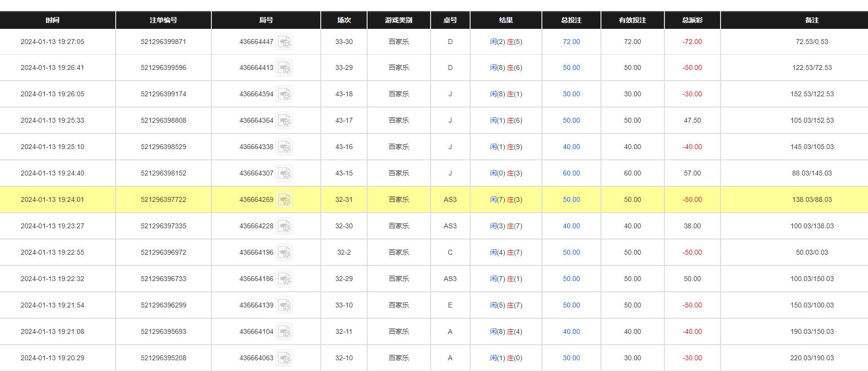
Task: Open the 72.00 total bet link
Action: click(571, 42)
